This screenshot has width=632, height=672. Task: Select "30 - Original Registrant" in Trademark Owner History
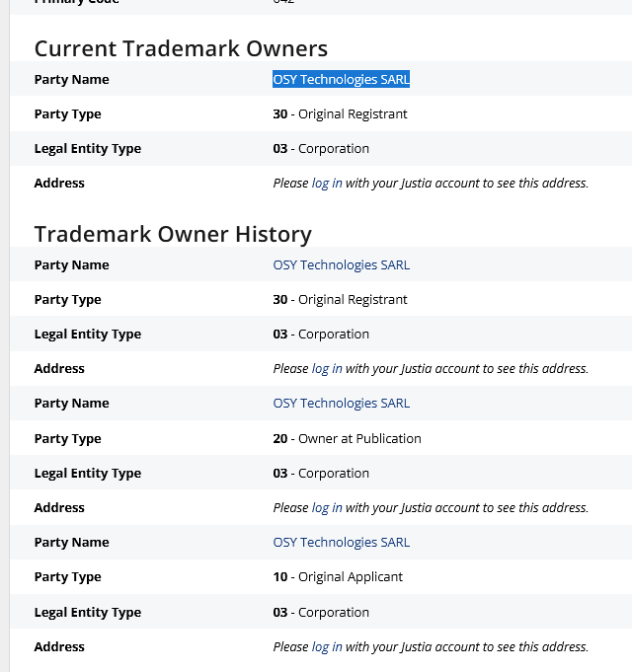(340, 300)
